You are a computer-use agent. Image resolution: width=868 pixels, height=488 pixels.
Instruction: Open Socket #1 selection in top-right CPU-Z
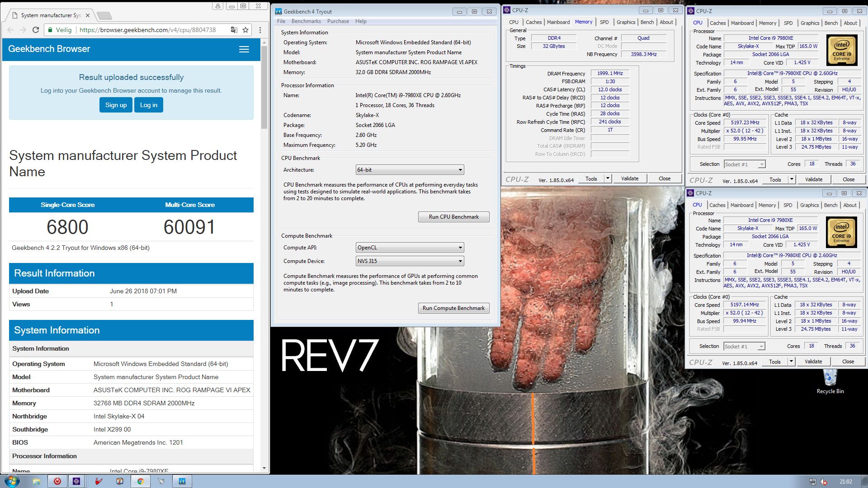pos(745,164)
